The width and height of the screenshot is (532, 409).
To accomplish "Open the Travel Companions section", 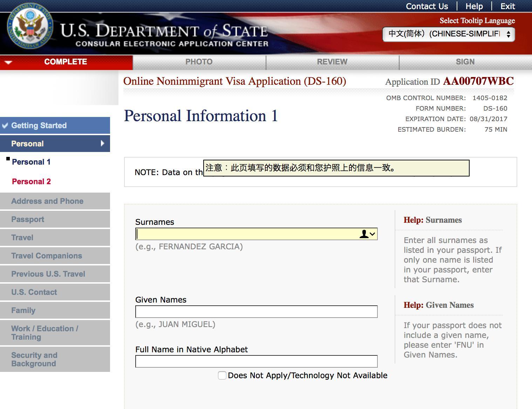I will click(x=55, y=256).
